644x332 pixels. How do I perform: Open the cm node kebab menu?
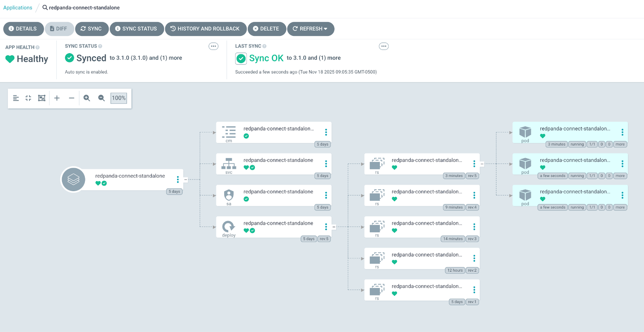pyautogui.click(x=326, y=132)
